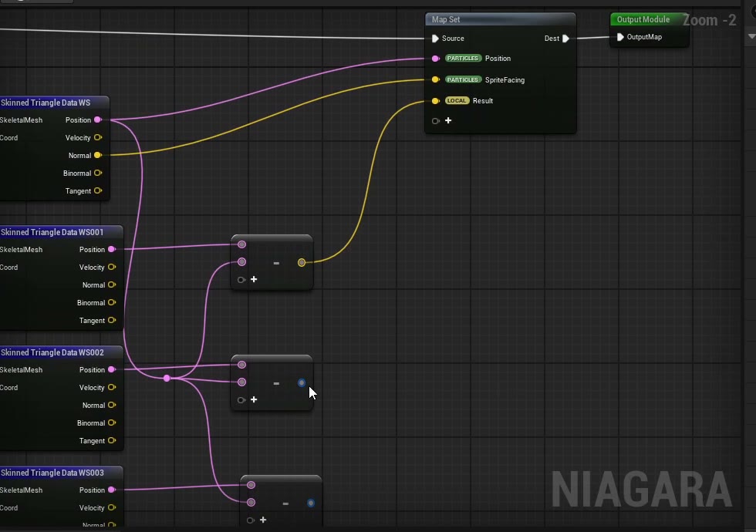The image size is (756, 532).
Task: Click the blue output pin near the mouse cursor
Action: (302, 382)
